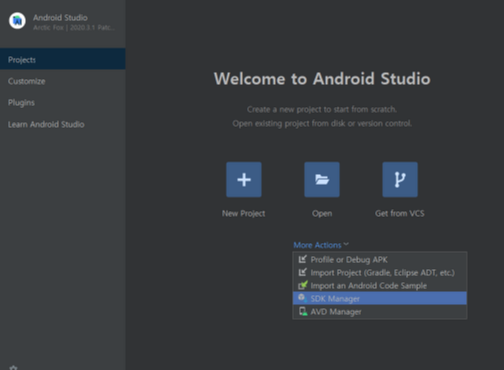Go to the Learn Android Studio tab
This screenshot has width=504, height=370.
pos(63,124)
